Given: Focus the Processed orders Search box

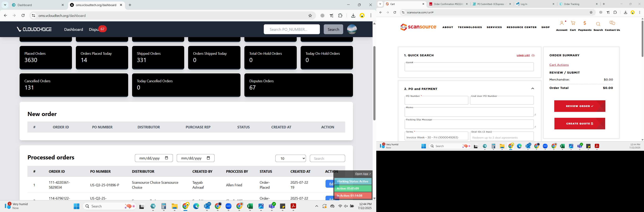Looking at the screenshot, I should point(327,158).
